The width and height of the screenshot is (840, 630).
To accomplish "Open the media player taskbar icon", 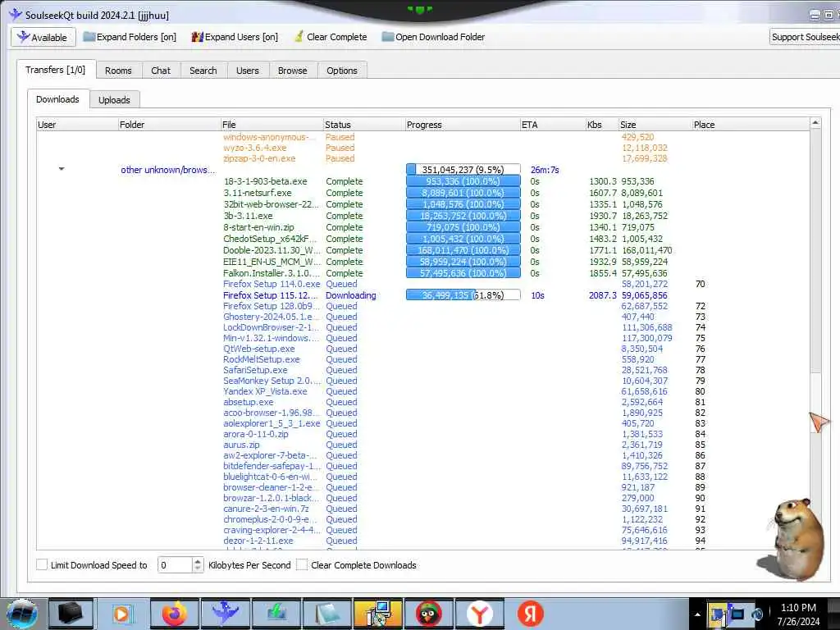I will pyautogui.click(x=123, y=614).
